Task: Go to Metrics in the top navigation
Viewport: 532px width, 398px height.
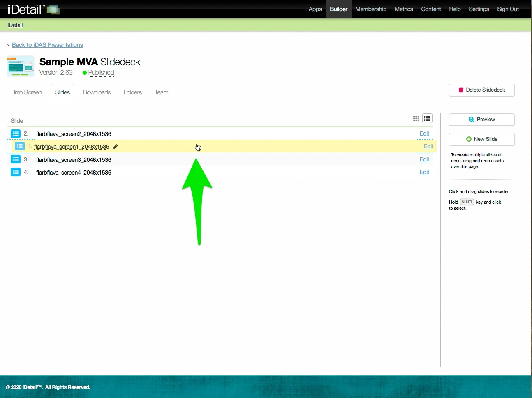Action: tap(404, 9)
